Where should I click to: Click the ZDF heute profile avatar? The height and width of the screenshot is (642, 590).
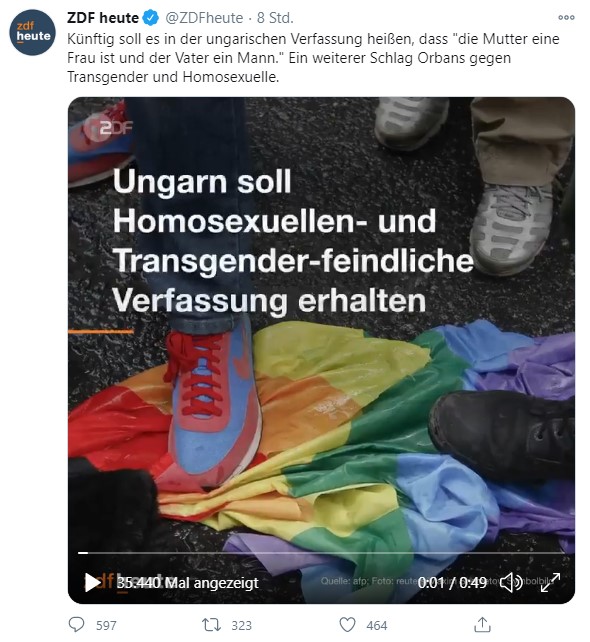32,32
